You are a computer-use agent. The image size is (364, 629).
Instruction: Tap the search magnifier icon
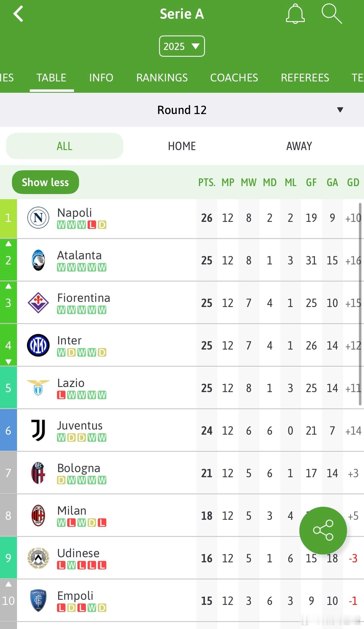331,14
